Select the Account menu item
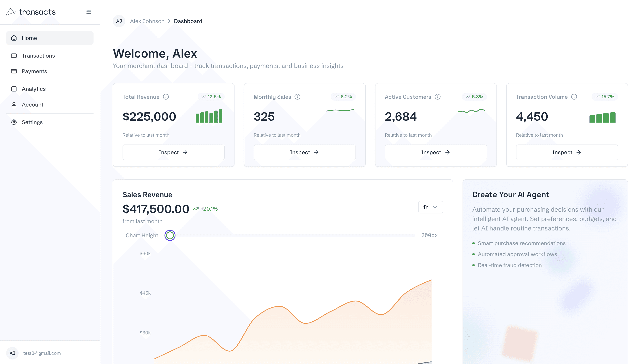This screenshot has height=364, width=639. coord(33,105)
